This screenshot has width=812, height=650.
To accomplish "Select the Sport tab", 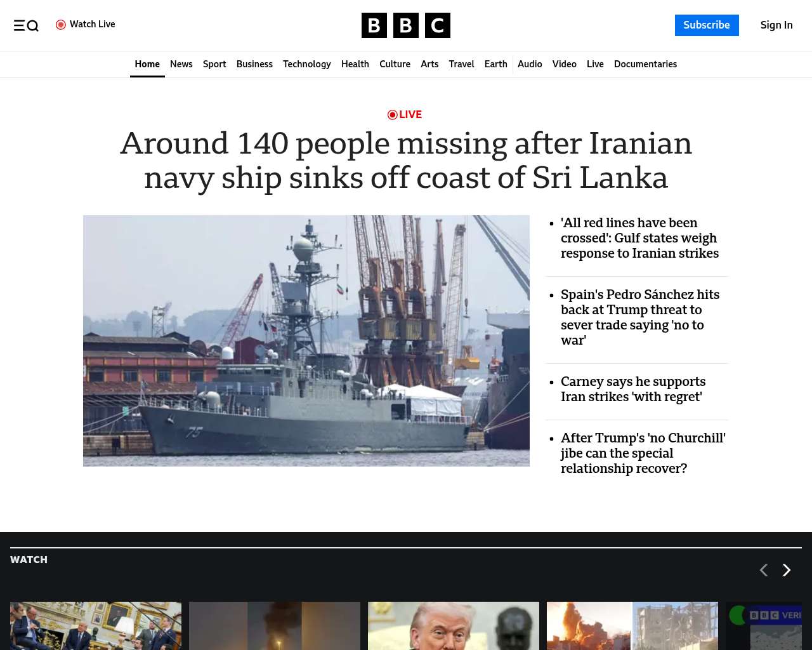I will coord(214,64).
